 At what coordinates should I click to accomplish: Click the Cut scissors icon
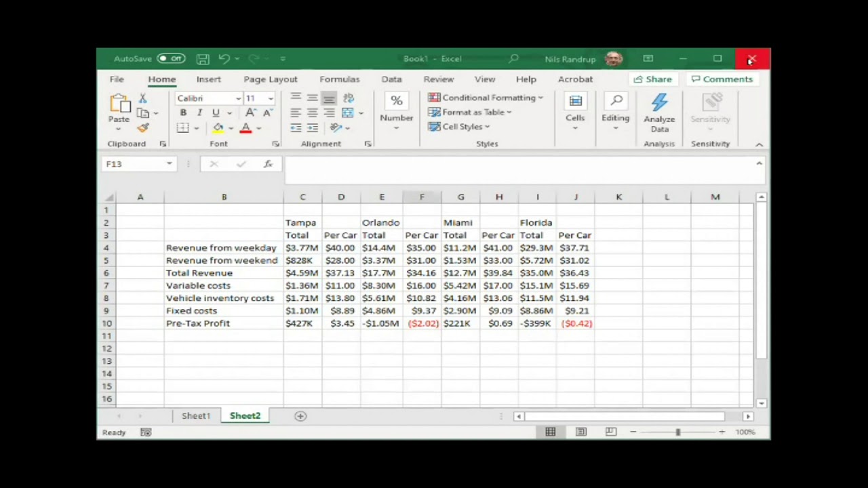click(143, 99)
